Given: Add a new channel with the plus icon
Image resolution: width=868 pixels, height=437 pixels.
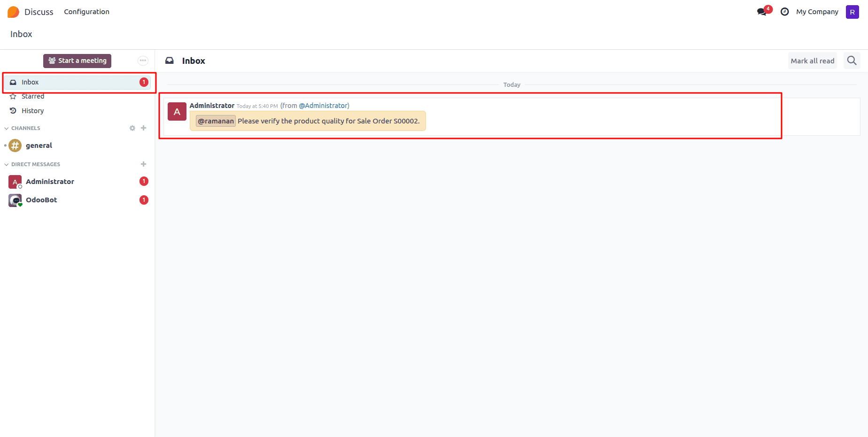Looking at the screenshot, I should (144, 128).
